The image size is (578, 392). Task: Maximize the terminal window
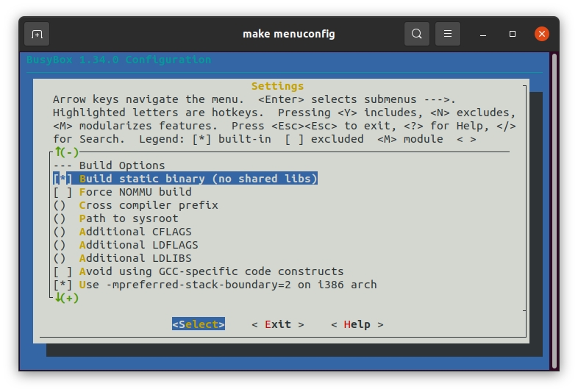(x=513, y=34)
